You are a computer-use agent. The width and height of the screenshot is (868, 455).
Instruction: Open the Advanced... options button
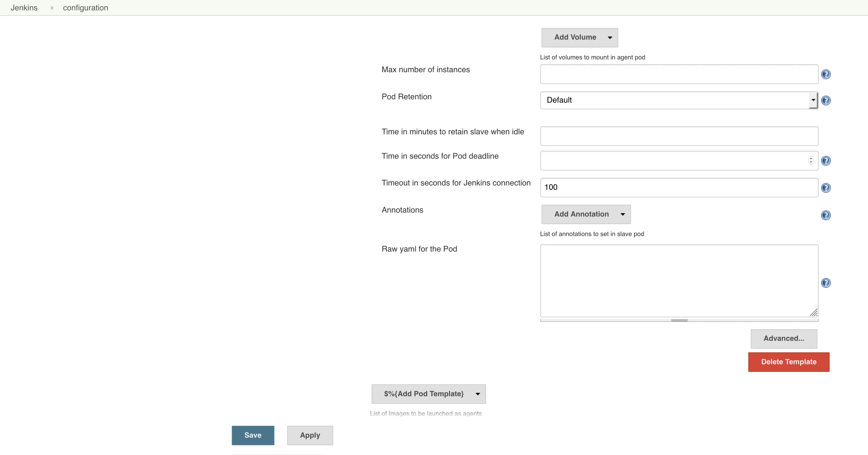tap(783, 339)
